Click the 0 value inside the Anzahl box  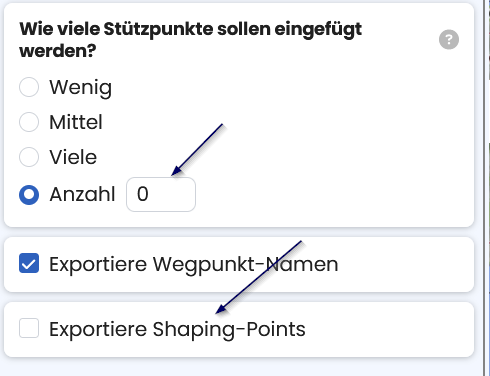click(x=143, y=194)
